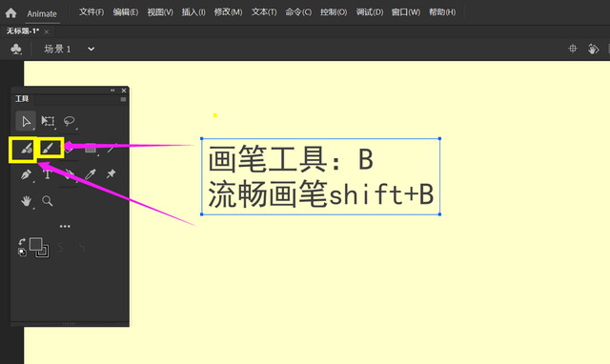Select the Eyedropper tool
The width and height of the screenshot is (610, 364).
[x=91, y=174]
